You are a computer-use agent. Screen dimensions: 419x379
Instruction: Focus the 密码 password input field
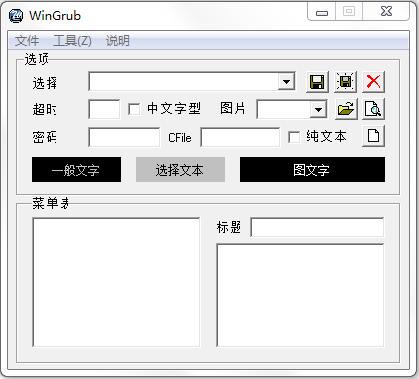point(124,137)
